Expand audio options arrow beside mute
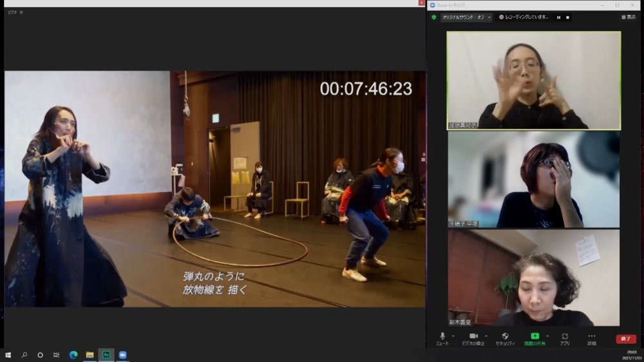 pyautogui.click(x=453, y=336)
